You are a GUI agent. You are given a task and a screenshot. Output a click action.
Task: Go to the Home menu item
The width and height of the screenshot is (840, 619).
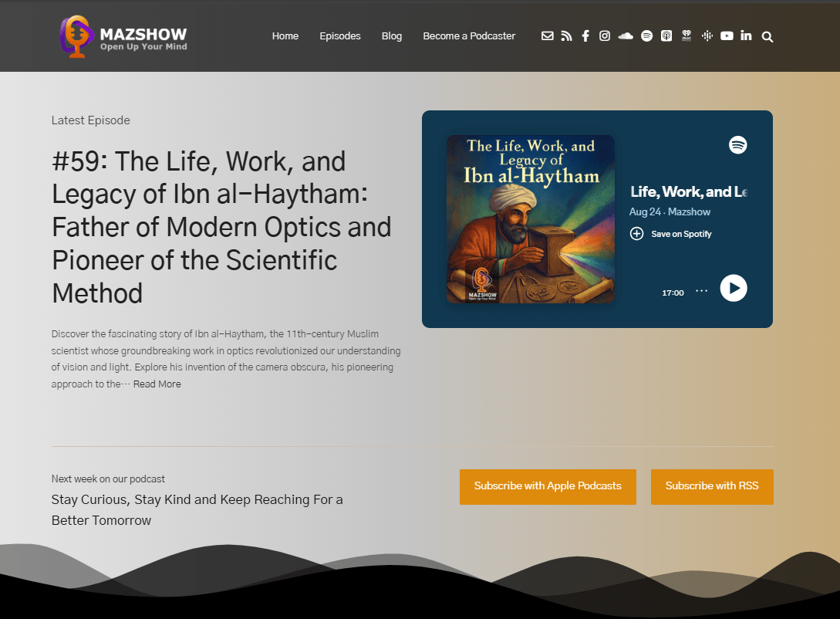tap(285, 36)
